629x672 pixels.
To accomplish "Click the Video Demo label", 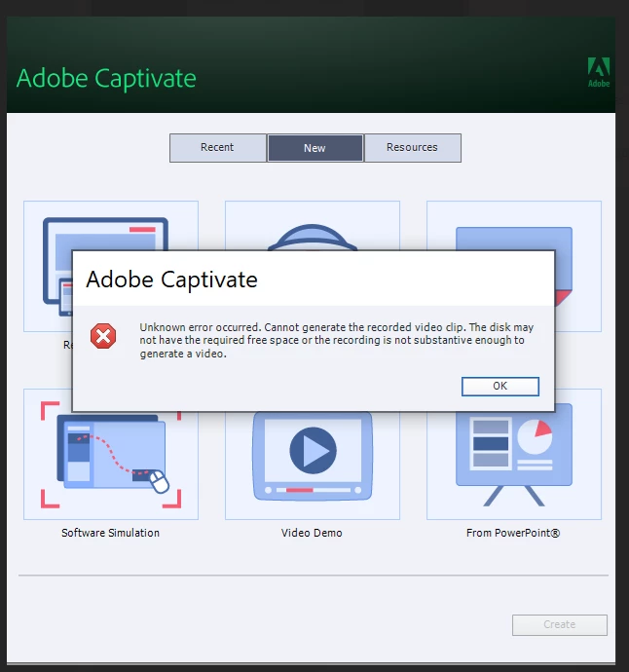I will click(x=312, y=533).
